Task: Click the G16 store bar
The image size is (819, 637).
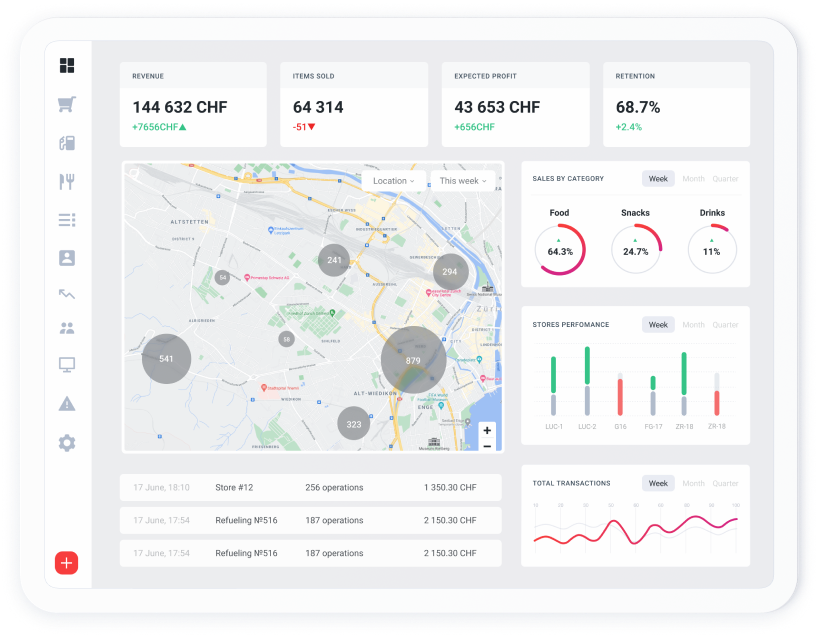Action: [x=620, y=394]
